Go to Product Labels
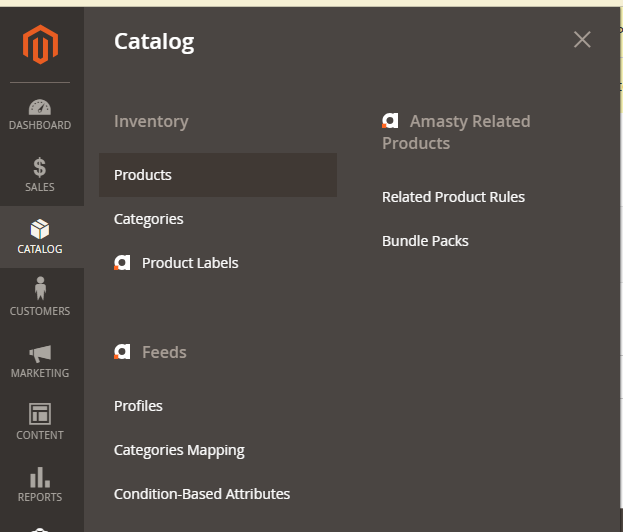The image size is (623, 532). [190, 263]
